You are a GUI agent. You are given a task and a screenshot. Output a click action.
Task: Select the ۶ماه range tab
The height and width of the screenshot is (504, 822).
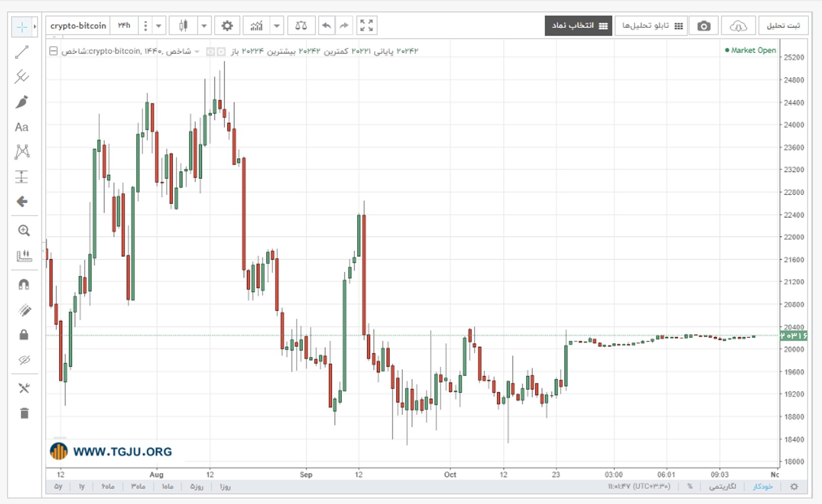[108, 487]
